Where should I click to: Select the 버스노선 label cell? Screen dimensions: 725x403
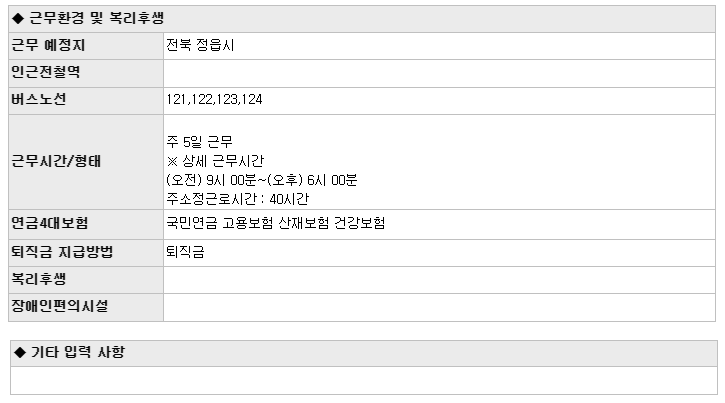pos(86,100)
